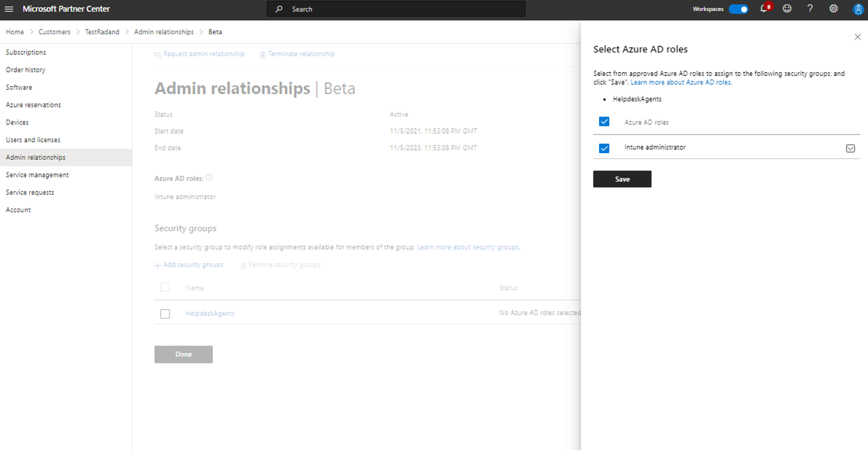Click the Active status value
This screenshot has width=868, height=450.
[399, 114]
